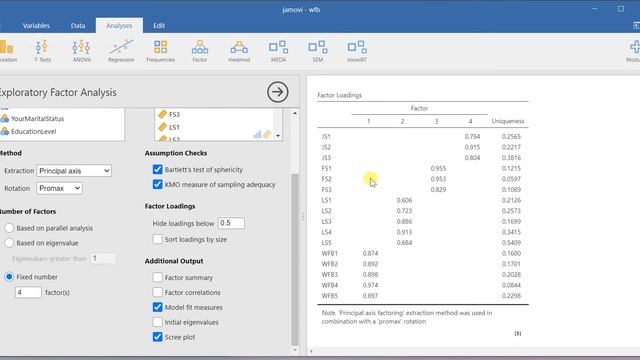Switch to the Edit tab
Screen dimensions: 640x360
click(x=159, y=25)
